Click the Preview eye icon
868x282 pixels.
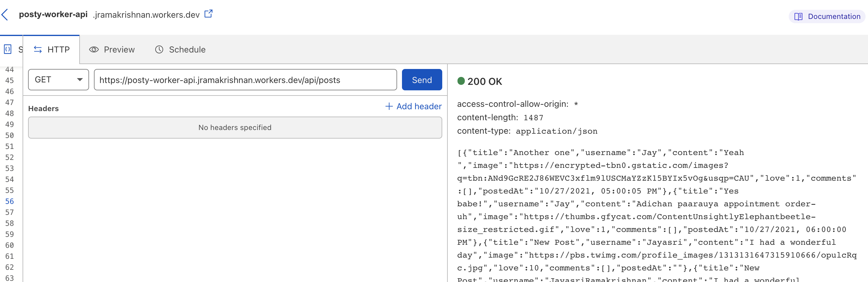[94, 49]
